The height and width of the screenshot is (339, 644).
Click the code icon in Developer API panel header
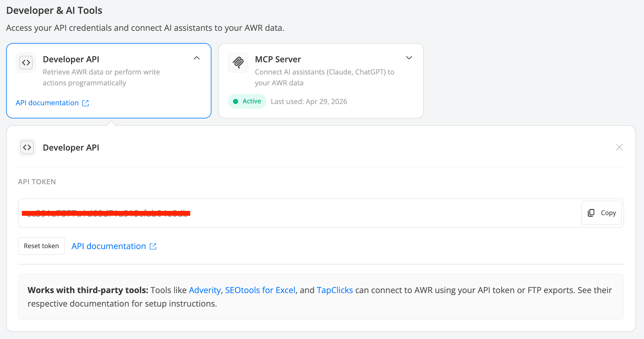click(27, 147)
